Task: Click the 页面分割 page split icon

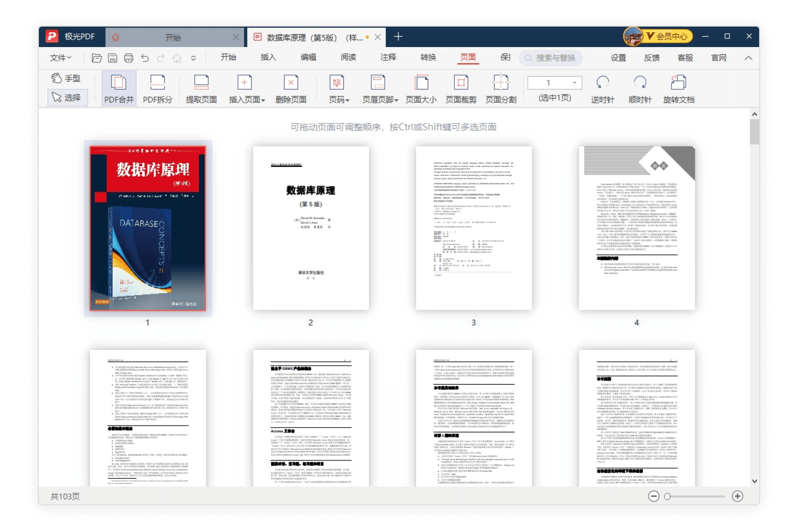Action: (501, 88)
